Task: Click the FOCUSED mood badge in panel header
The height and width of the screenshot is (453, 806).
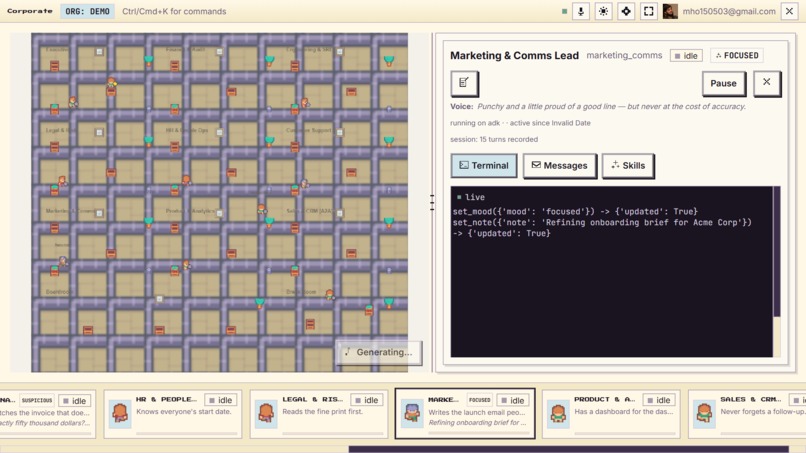Action: coord(737,56)
